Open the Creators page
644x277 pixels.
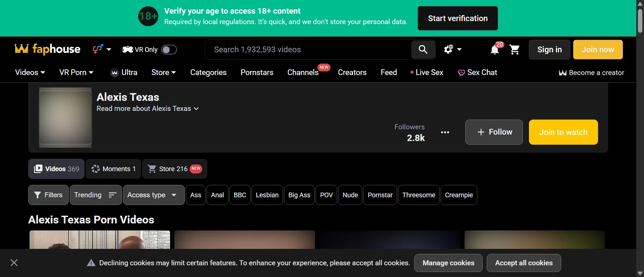coord(352,72)
